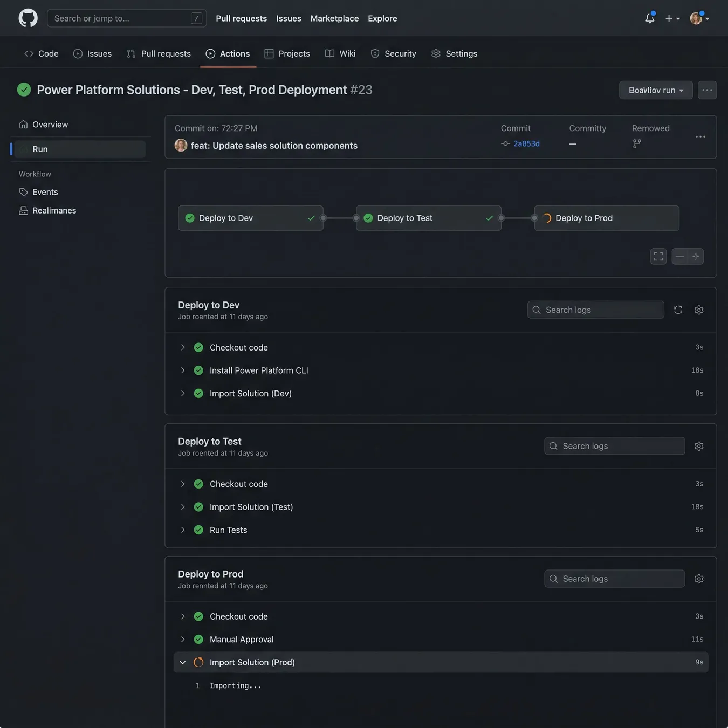Toggle fullscreen workflow graph view
This screenshot has height=728, width=728.
(x=658, y=257)
